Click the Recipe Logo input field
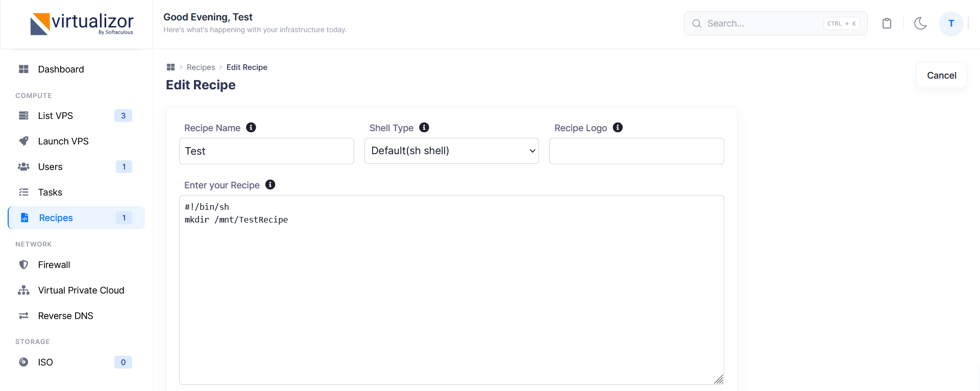Viewport: 980px width, 391px height. coord(636,151)
